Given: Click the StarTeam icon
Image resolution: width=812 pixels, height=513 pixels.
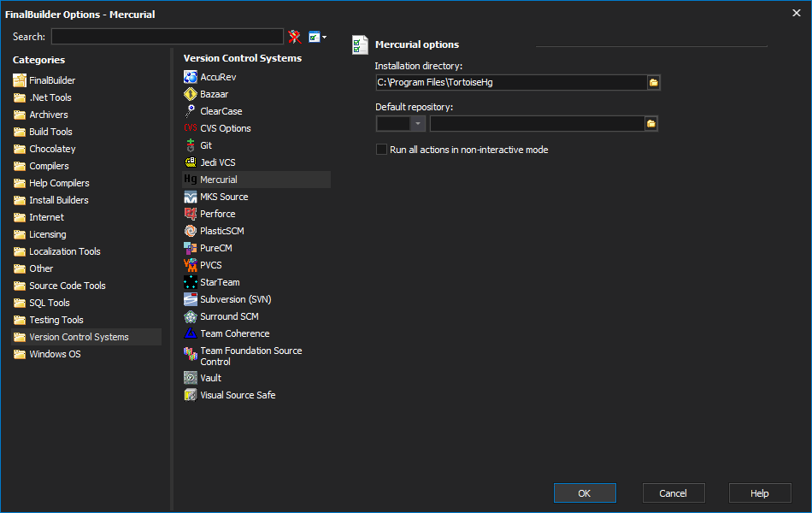Looking at the screenshot, I should (x=191, y=282).
